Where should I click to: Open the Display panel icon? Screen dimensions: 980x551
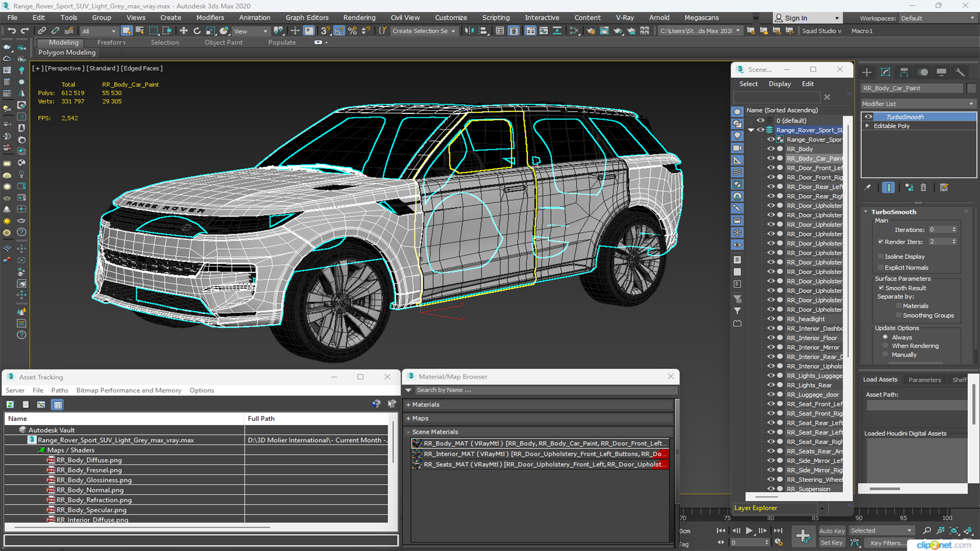(x=942, y=72)
